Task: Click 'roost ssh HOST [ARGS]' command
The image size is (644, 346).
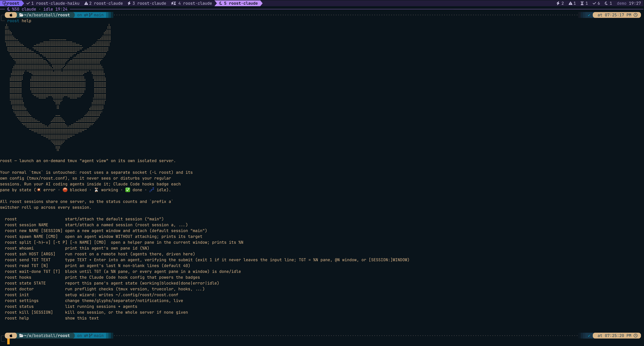Action: tap(30, 254)
